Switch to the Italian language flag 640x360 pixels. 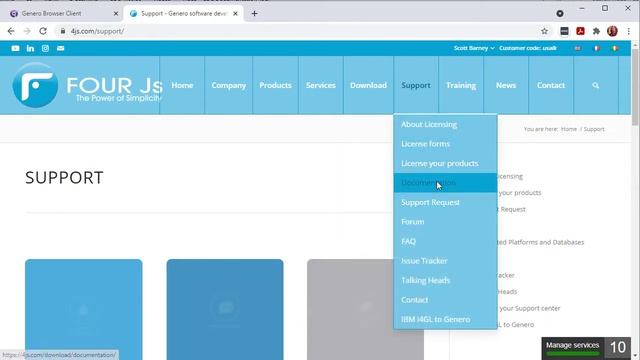tap(615, 48)
